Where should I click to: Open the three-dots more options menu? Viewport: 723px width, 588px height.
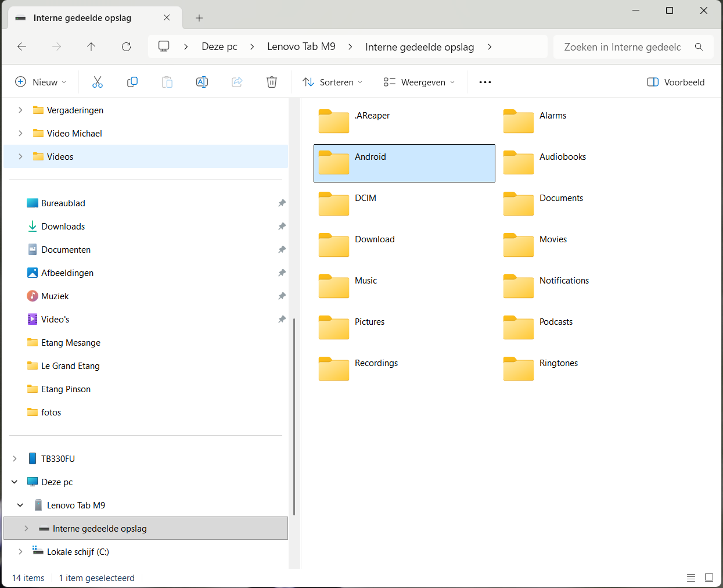point(485,82)
